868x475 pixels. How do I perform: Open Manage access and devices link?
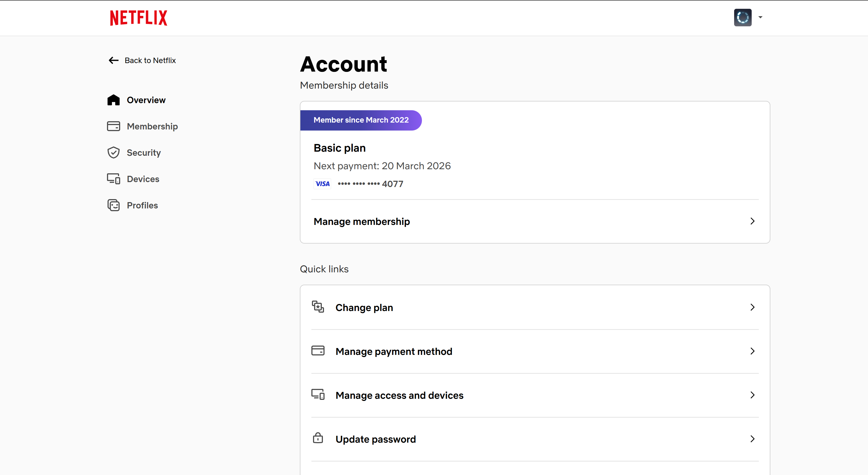coord(399,395)
